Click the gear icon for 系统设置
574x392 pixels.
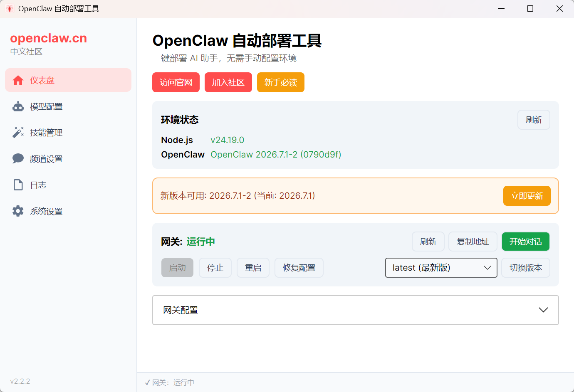(18, 211)
